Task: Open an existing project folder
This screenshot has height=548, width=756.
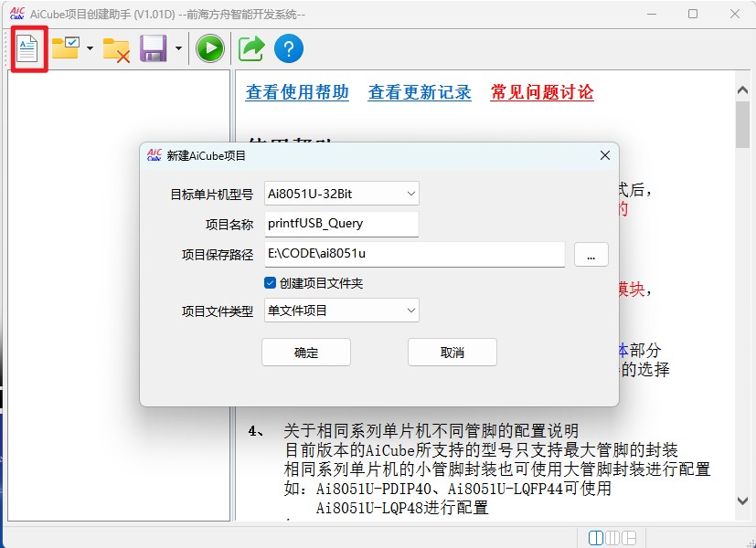Action: [x=65, y=48]
